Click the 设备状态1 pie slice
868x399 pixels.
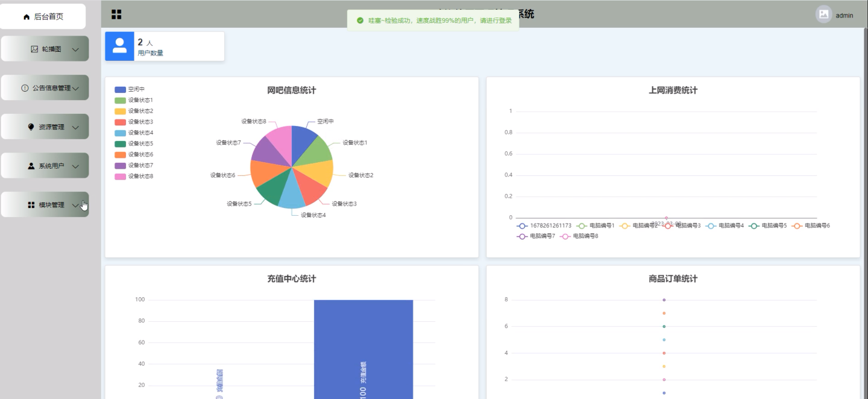click(316, 151)
